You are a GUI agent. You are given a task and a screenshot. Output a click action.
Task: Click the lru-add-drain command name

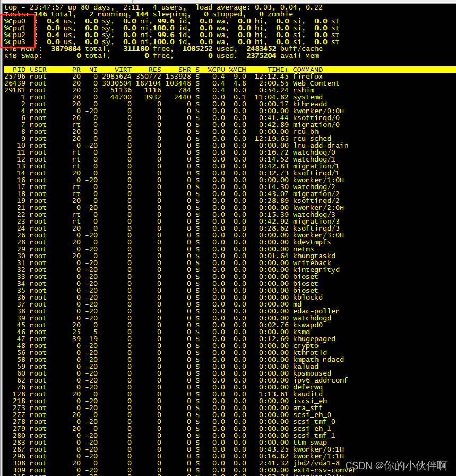tap(321, 146)
